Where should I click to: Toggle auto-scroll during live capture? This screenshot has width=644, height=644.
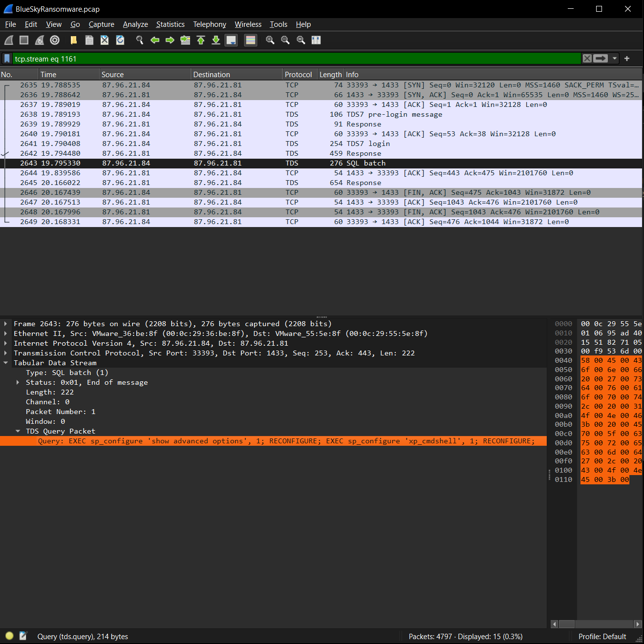pyautogui.click(x=231, y=40)
